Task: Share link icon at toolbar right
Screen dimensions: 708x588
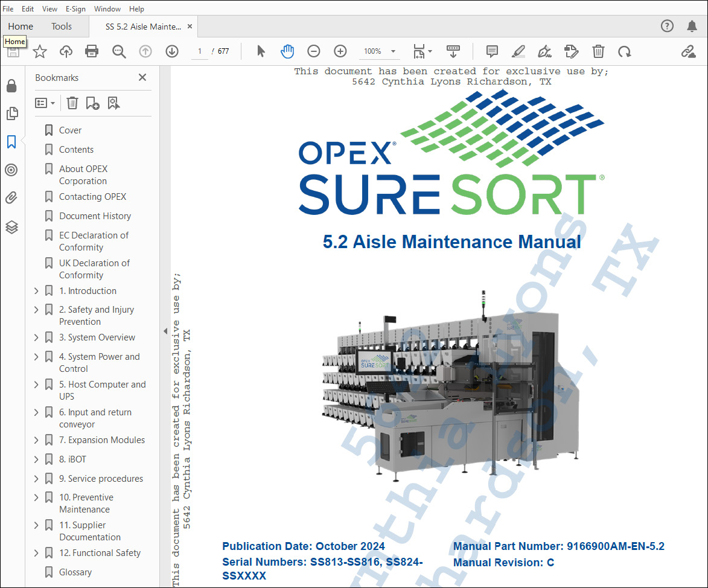Action: pos(689,51)
